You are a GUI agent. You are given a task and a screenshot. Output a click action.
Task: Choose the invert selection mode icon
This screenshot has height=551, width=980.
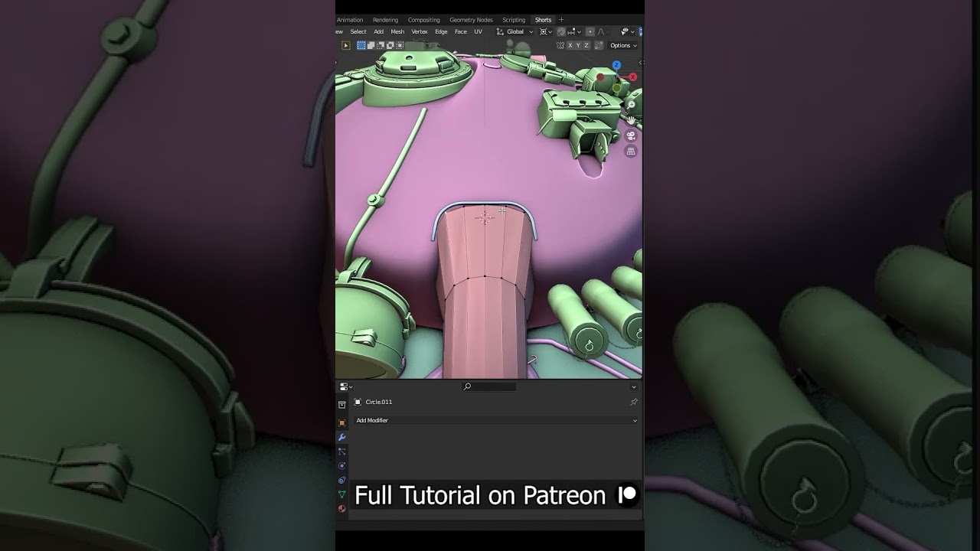coord(390,45)
